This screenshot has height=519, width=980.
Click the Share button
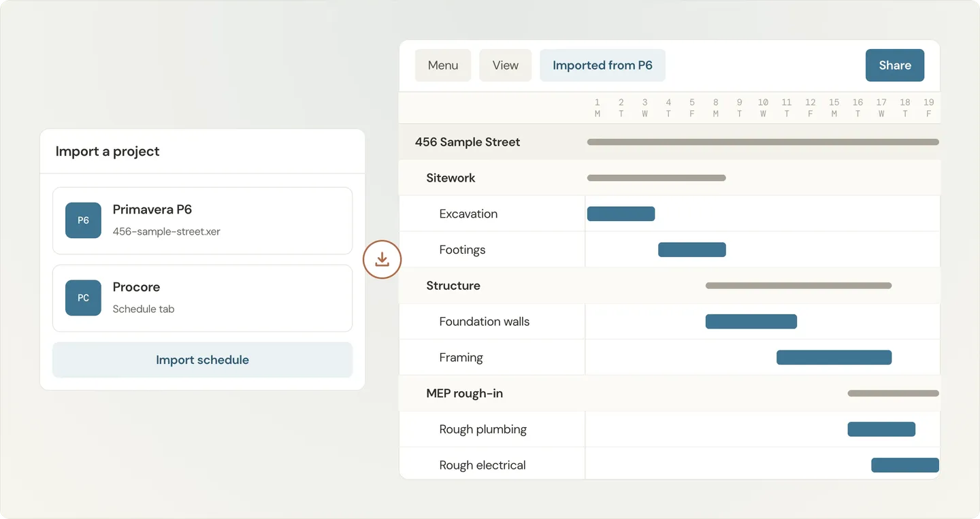click(895, 65)
